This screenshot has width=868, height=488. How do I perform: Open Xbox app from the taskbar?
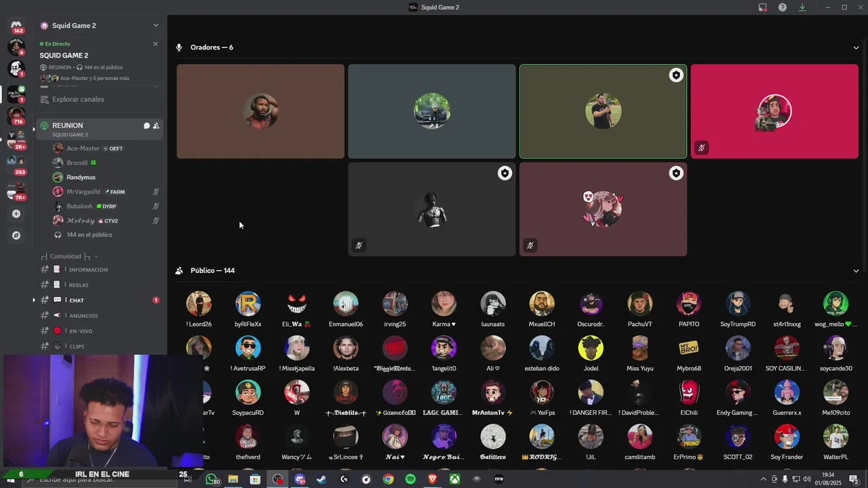(x=455, y=479)
